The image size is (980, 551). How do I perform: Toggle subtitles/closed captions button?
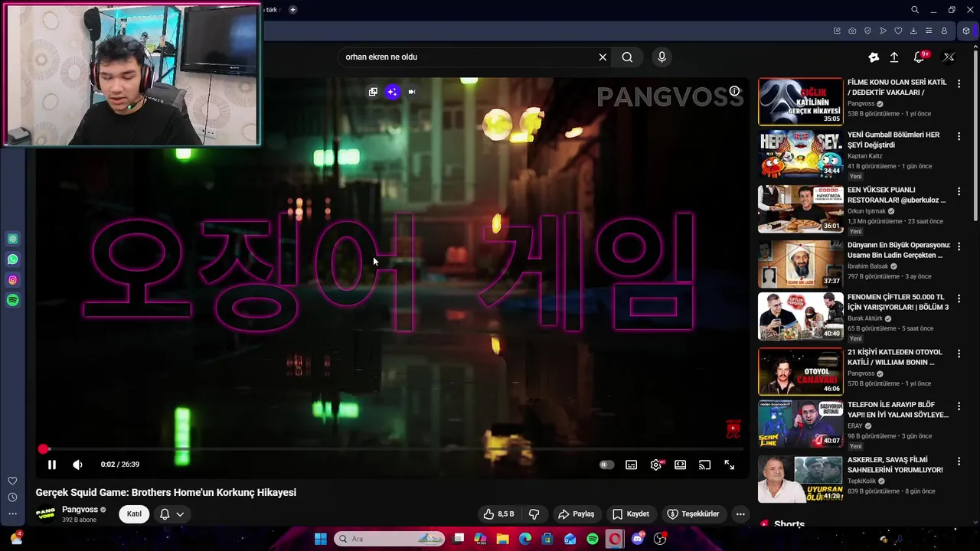(x=631, y=465)
